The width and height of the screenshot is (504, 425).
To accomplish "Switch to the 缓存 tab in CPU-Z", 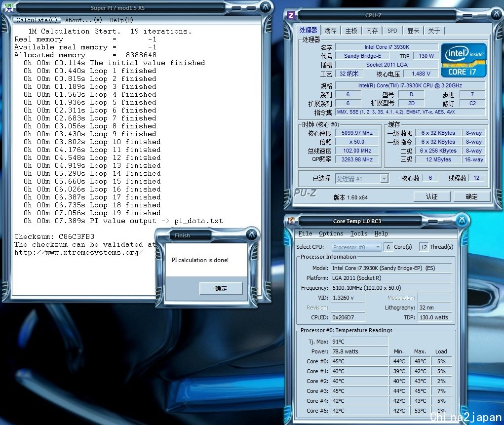I will click(x=330, y=31).
